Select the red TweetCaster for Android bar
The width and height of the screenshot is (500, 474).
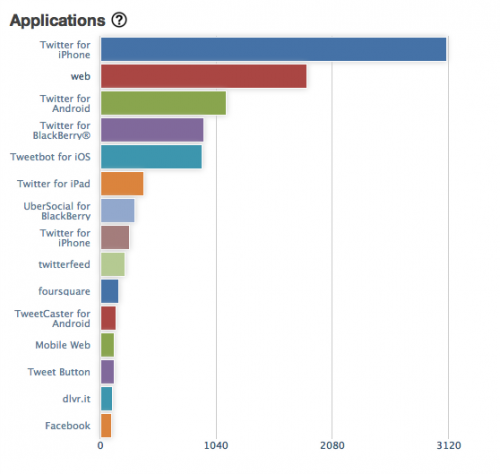108,318
